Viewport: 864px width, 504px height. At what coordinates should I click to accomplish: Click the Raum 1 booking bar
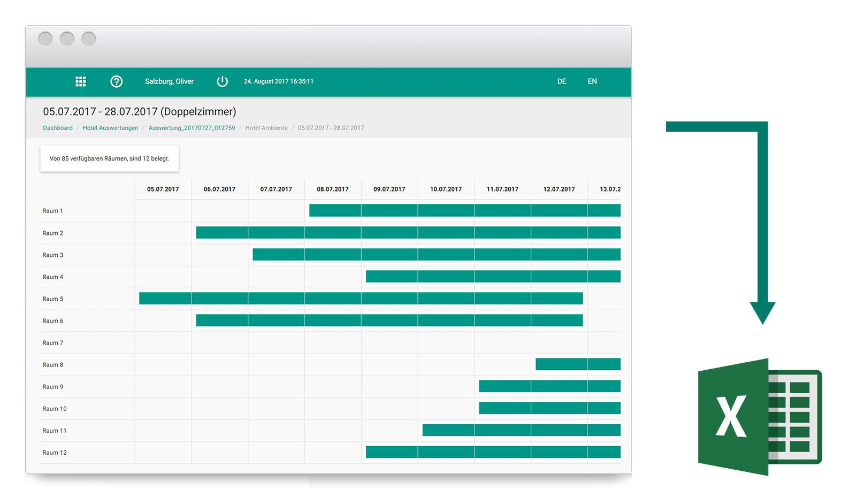coord(464,210)
